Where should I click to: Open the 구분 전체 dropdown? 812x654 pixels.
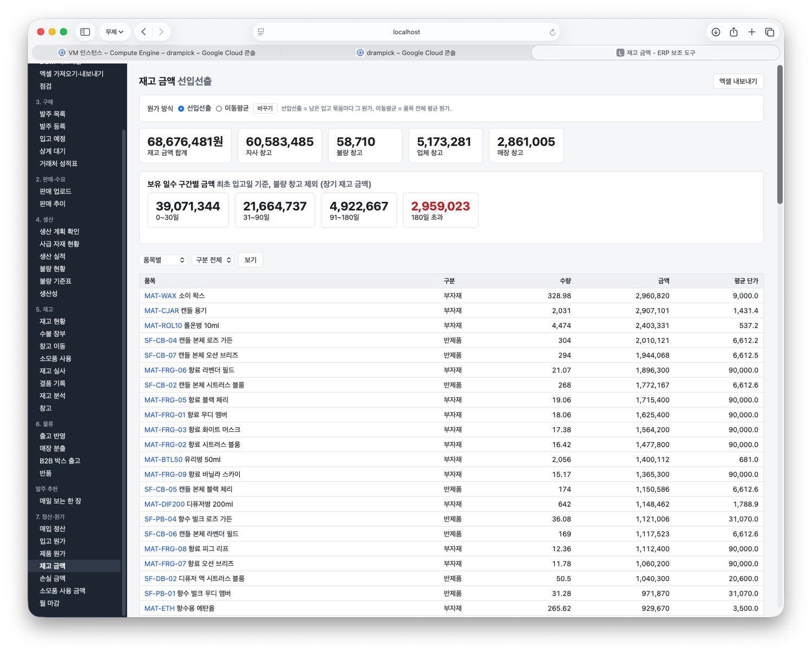click(213, 260)
